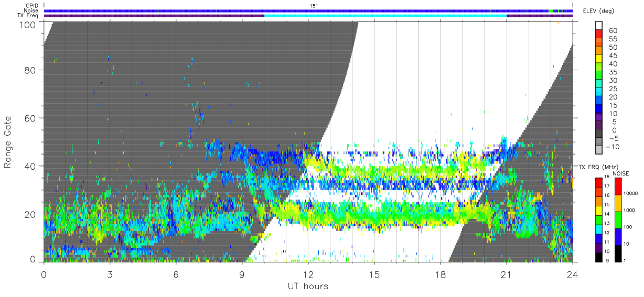Click the CPID value '151'
This screenshot has height=297, width=644.
point(314,6)
